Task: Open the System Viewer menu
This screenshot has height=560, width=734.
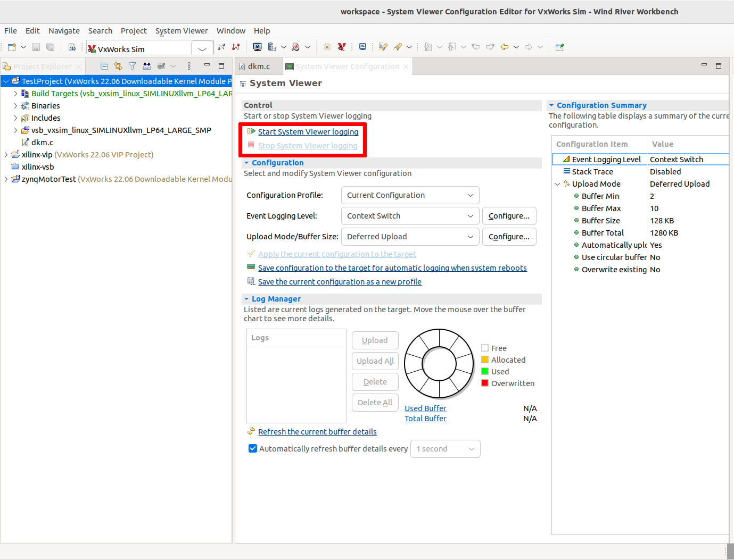Action: 182,31
